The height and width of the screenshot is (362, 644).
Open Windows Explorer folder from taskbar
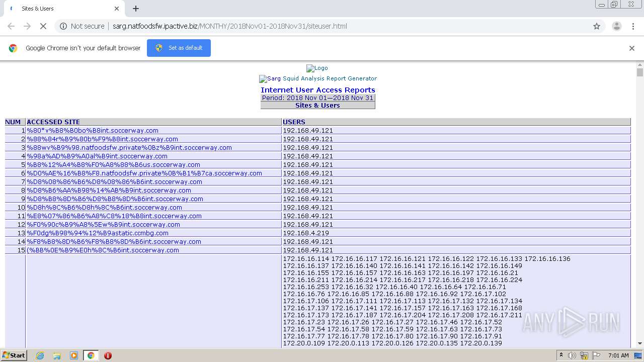(x=57, y=355)
